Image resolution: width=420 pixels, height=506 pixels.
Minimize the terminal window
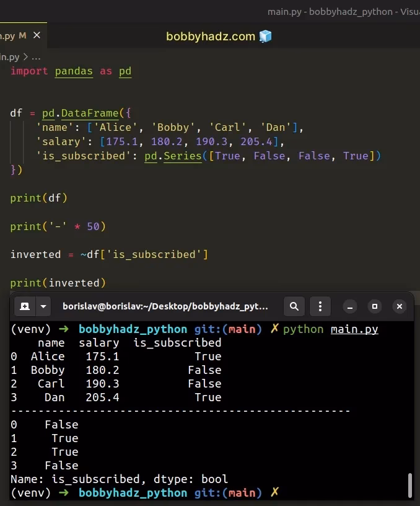click(x=350, y=306)
